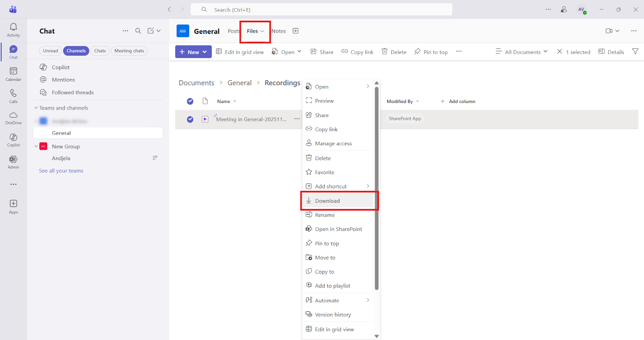Select Version history in context menu

pyautogui.click(x=332, y=315)
